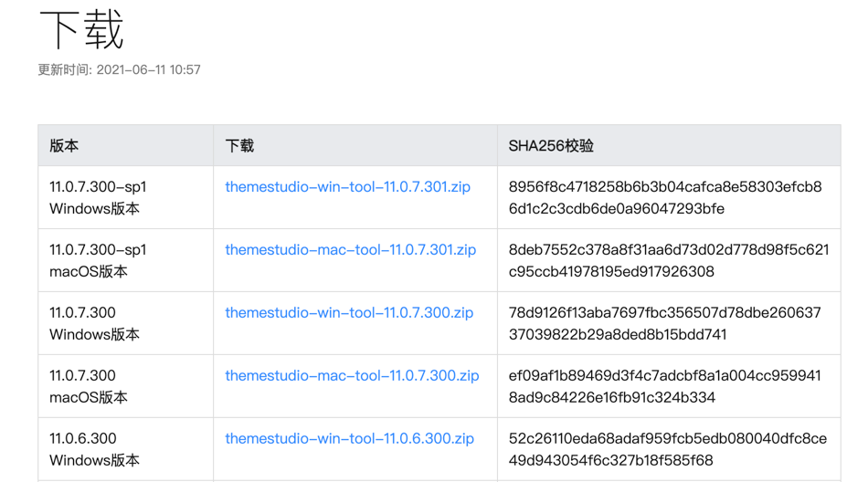This screenshot has width=868, height=482.
Task: Click the themestudio-mac-tool-11.0.7.300.zip link
Action: point(352,376)
